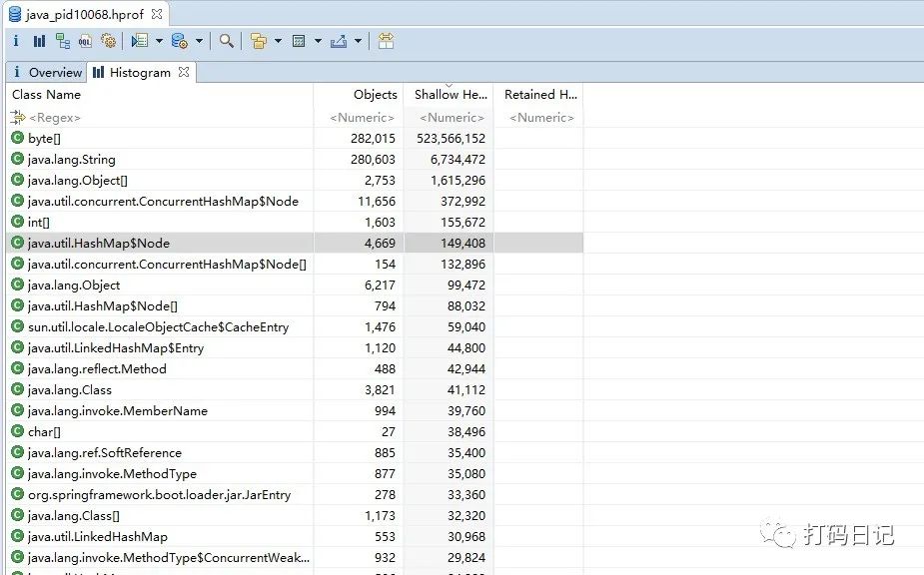924x575 pixels.
Task: Select the byte[] class row
Action: 295,139
